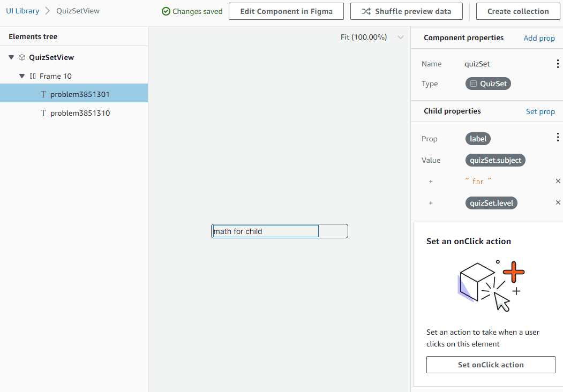Remove the " for " concatenation value
Screen dimensions: 563x392
(558, 181)
